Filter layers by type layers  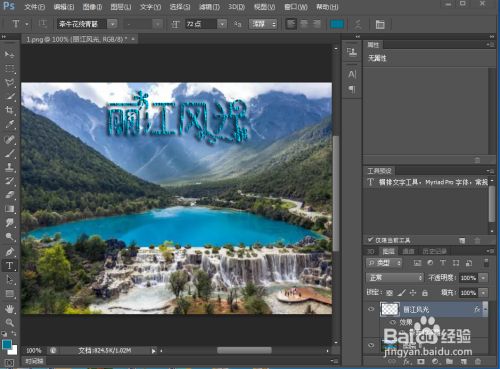(x=443, y=263)
